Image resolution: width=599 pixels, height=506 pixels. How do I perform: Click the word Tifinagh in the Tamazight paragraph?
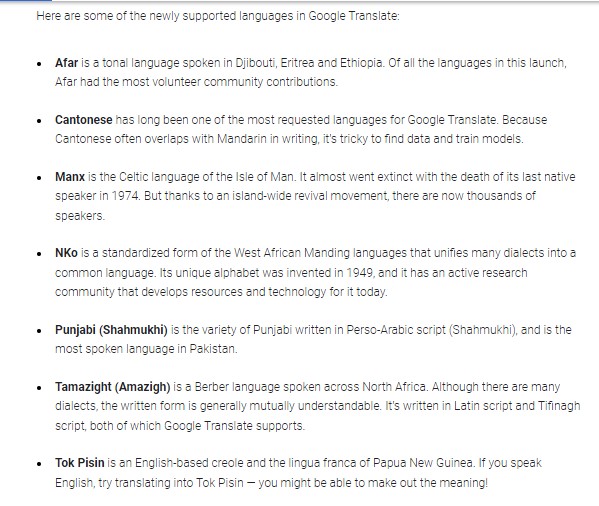[559, 406]
